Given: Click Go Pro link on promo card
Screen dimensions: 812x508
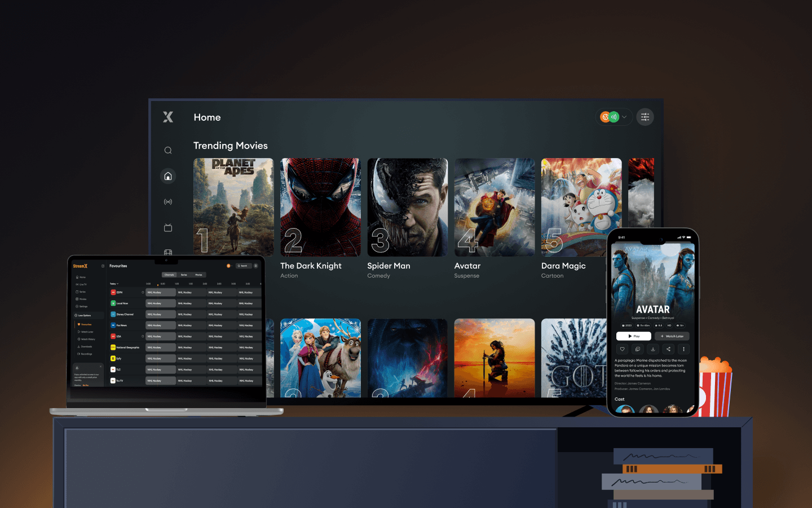Looking at the screenshot, I should pos(86,385).
